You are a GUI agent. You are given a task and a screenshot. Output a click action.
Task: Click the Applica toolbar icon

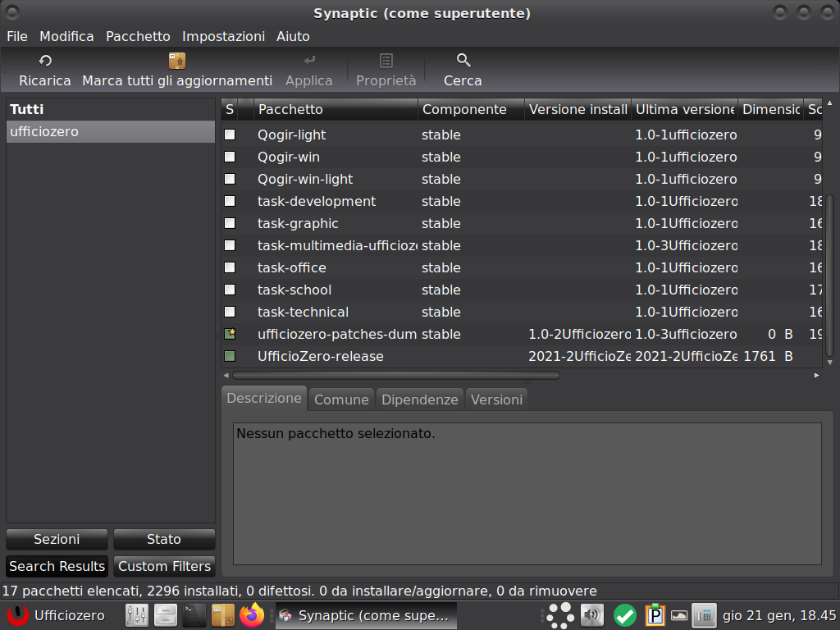[x=309, y=61]
